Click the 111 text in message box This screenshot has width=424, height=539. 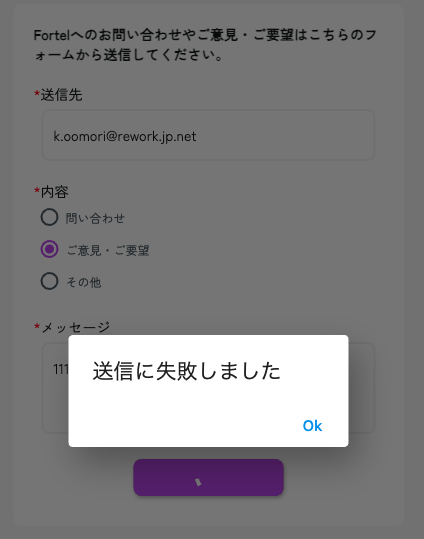(x=61, y=370)
